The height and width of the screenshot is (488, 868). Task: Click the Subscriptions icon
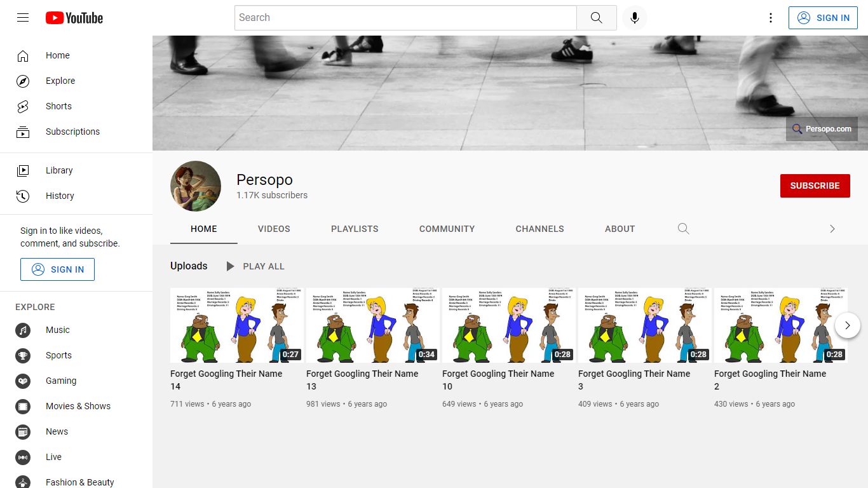point(23,132)
